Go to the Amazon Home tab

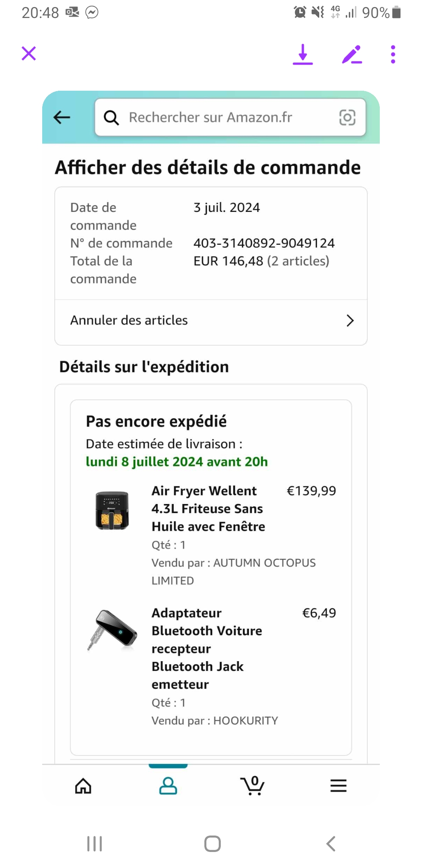[83, 786]
